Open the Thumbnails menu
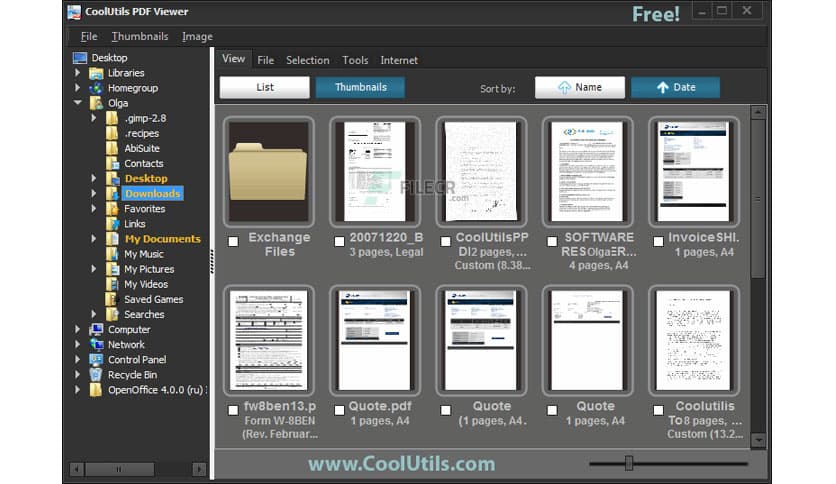This screenshot has height=484, width=836. [x=140, y=36]
